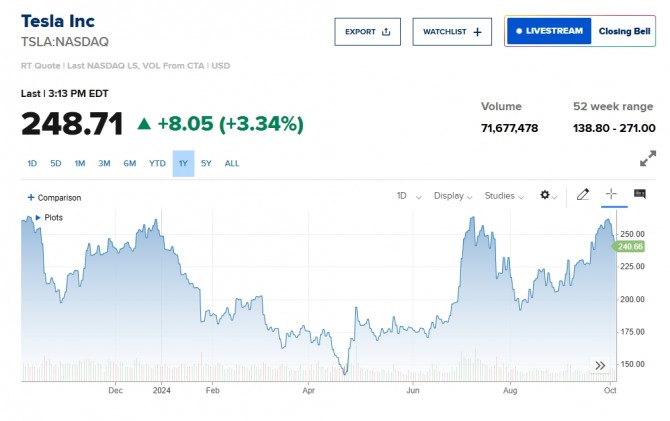
Task: Select the pencil drawing tool
Action: pos(583,195)
